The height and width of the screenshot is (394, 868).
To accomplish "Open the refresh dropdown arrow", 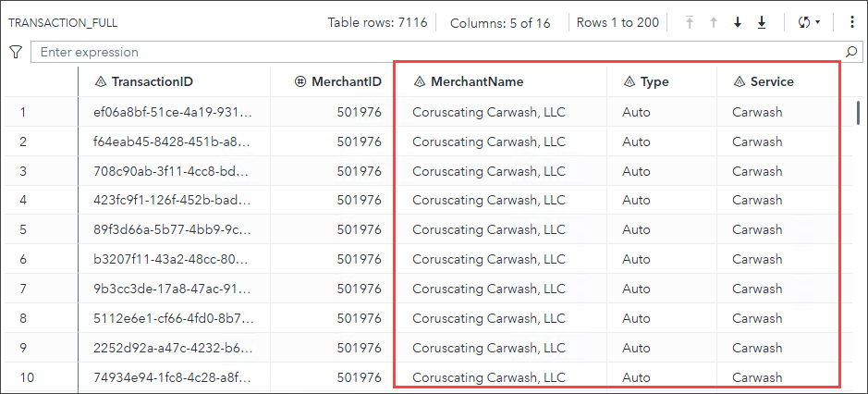I will tap(818, 22).
